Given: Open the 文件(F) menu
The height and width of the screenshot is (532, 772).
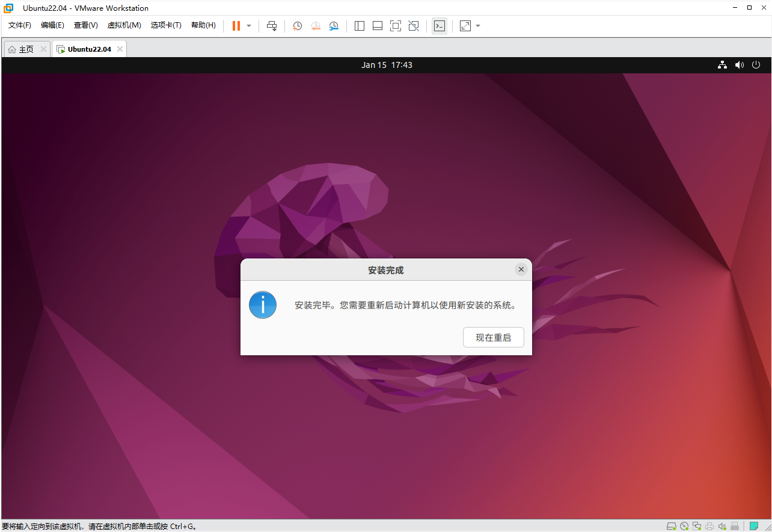Looking at the screenshot, I should (19, 25).
